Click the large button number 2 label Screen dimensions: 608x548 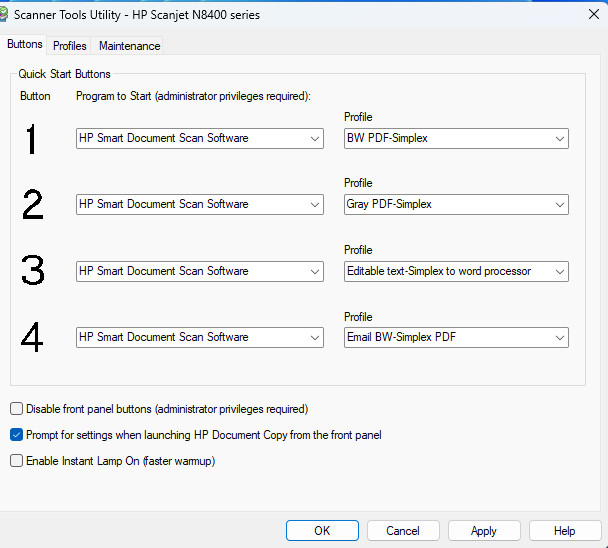click(33, 204)
